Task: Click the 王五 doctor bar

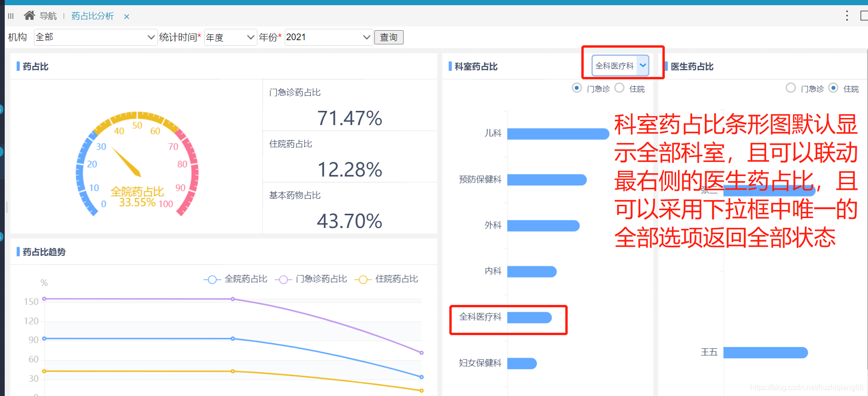Action: (766, 353)
